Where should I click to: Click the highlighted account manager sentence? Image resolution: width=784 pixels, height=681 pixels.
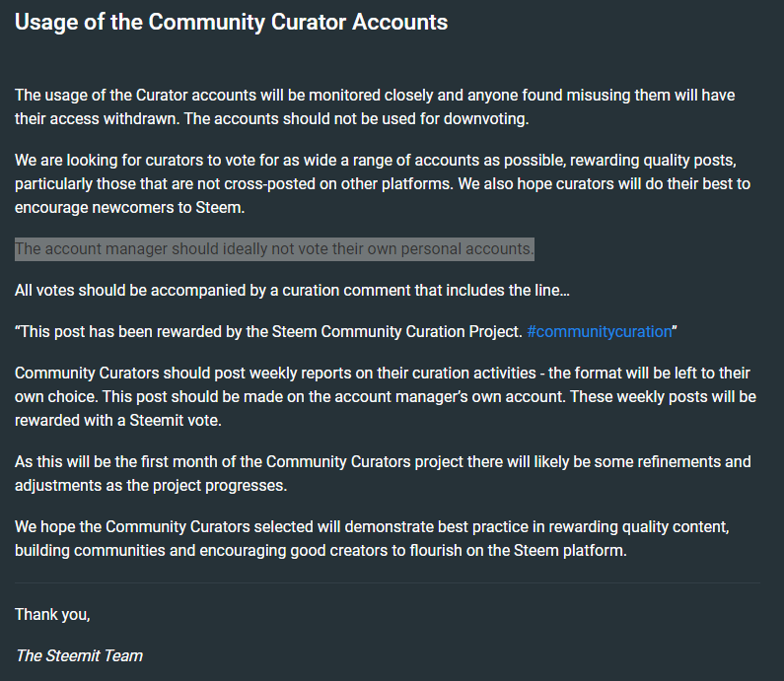(274, 248)
